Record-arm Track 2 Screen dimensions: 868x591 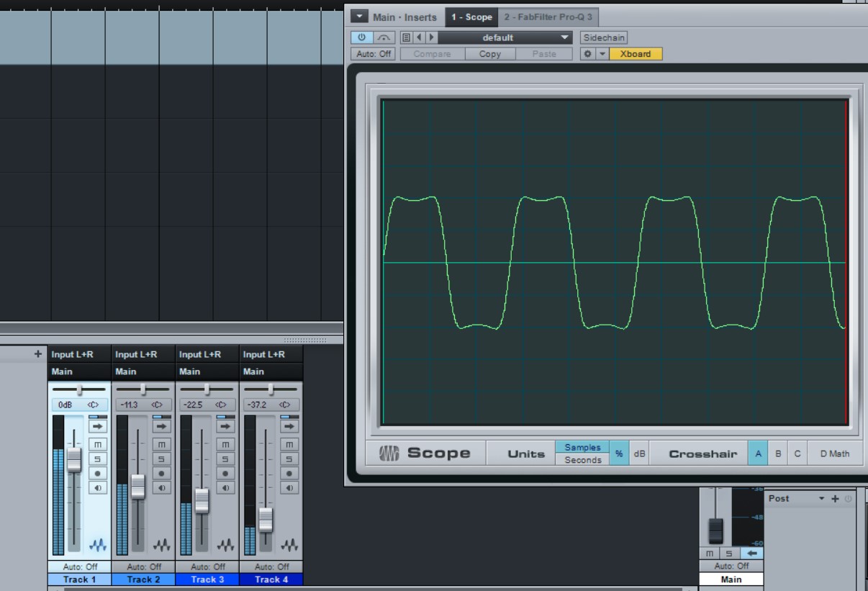pyautogui.click(x=161, y=474)
